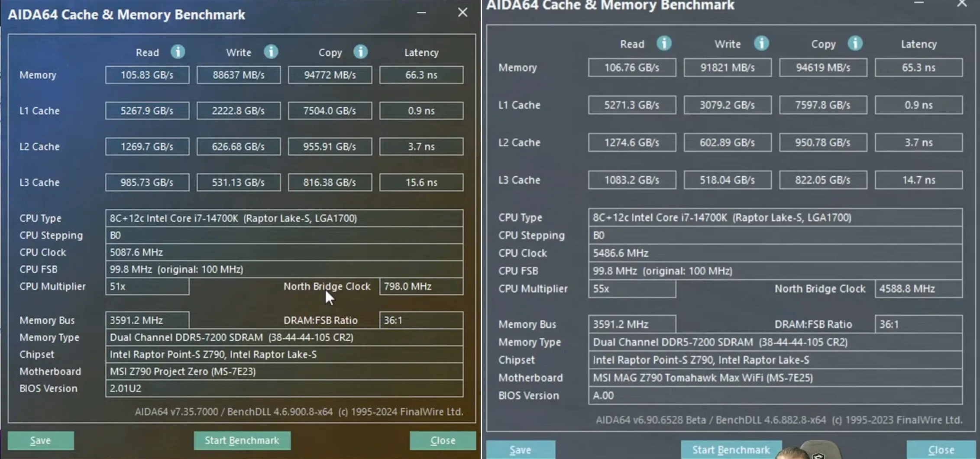Save the right window benchmark results
980x459 pixels.
coord(521,450)
